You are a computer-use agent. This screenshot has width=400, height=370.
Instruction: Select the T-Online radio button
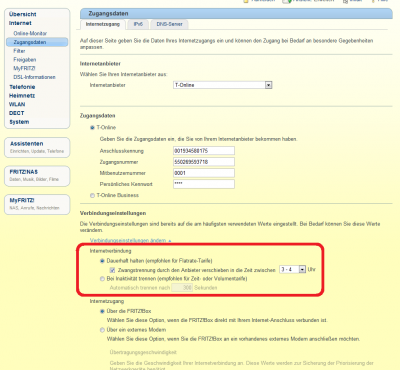tap(92, 128)
